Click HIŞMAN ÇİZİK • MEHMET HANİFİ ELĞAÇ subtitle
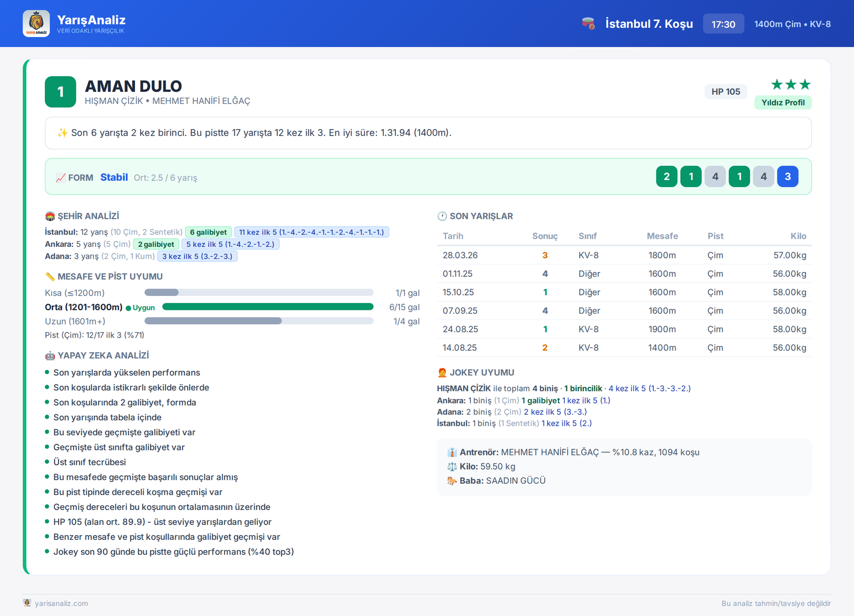The height and width of the screenshot is (616, 854). [168, 101]
